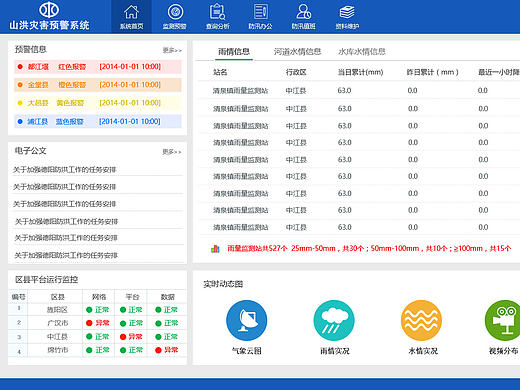Viewport: 520px width, 390px height.
Task: Click 旌阳区 网络 正常 green status
Action: pyautogui.click(x=98, y=310)
